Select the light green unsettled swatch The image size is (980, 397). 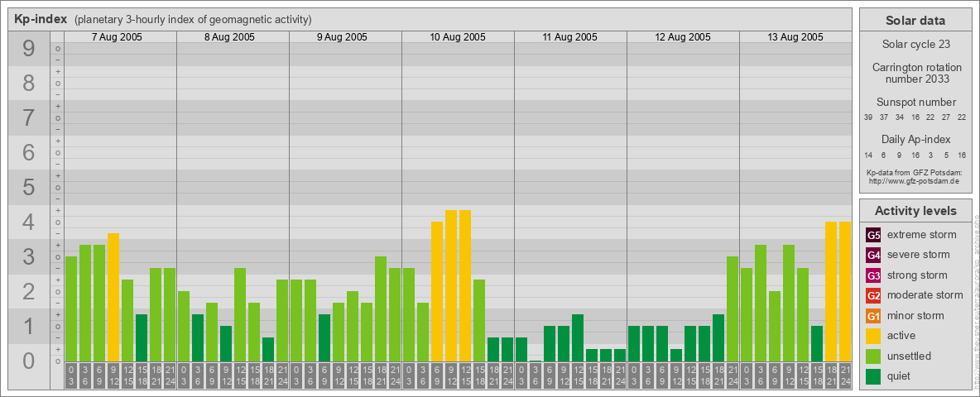[x=873, y=356]
